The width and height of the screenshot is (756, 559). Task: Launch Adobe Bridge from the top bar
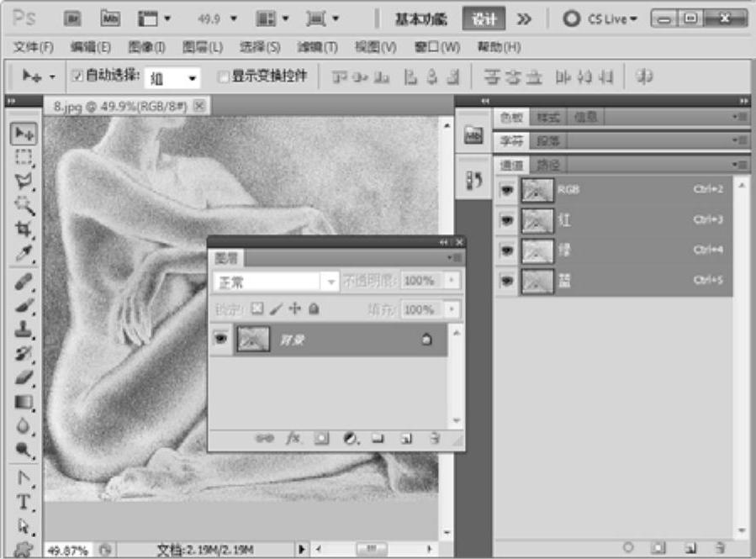pyautogui.click(x=73, y=18)
